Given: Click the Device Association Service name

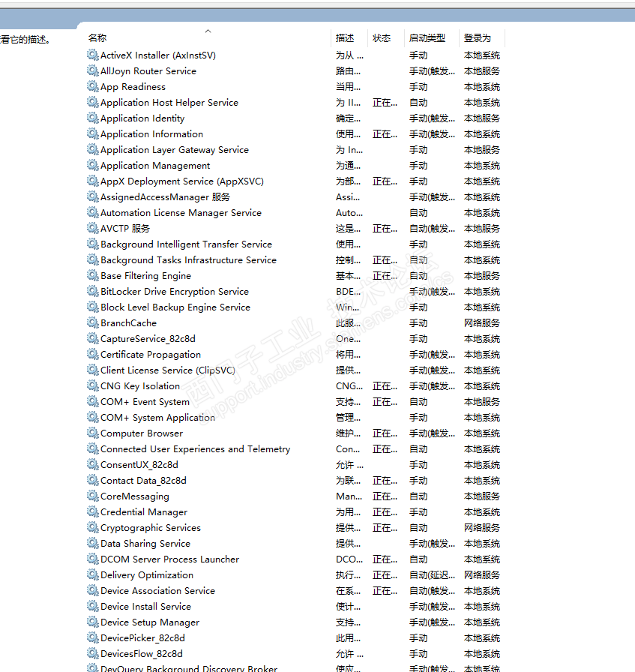Looking at the screenshot, I should [157, 590].
